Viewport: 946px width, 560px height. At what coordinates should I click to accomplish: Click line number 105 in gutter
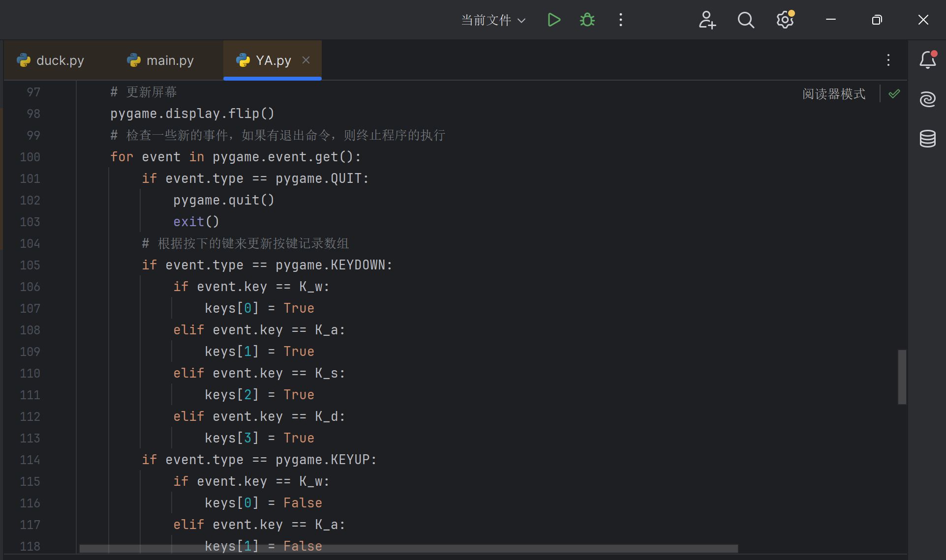30,265
